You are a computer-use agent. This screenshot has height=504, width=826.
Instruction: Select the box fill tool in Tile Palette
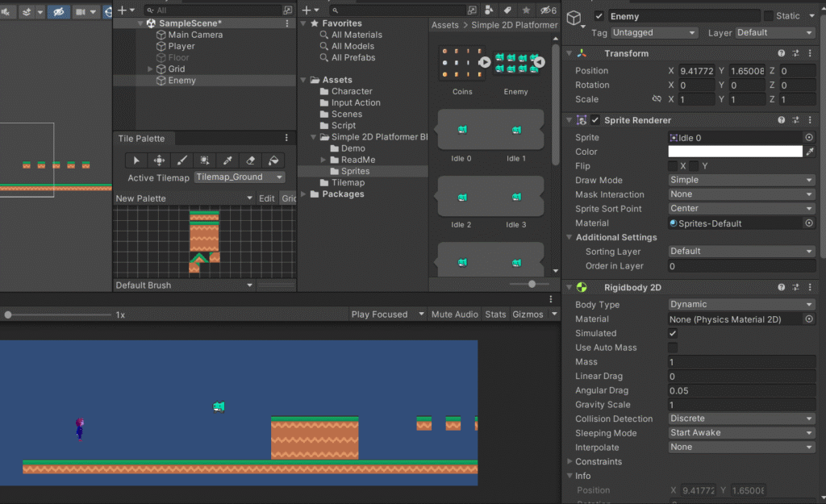coord(205,160)
